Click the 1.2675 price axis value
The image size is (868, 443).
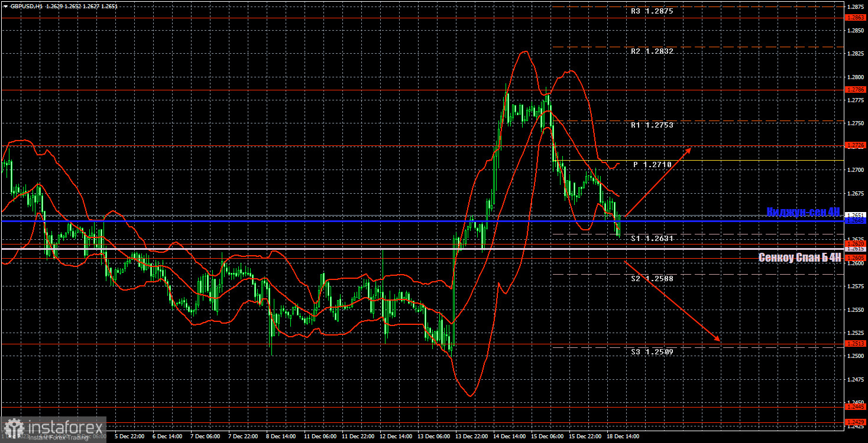(x=856, y=193)
